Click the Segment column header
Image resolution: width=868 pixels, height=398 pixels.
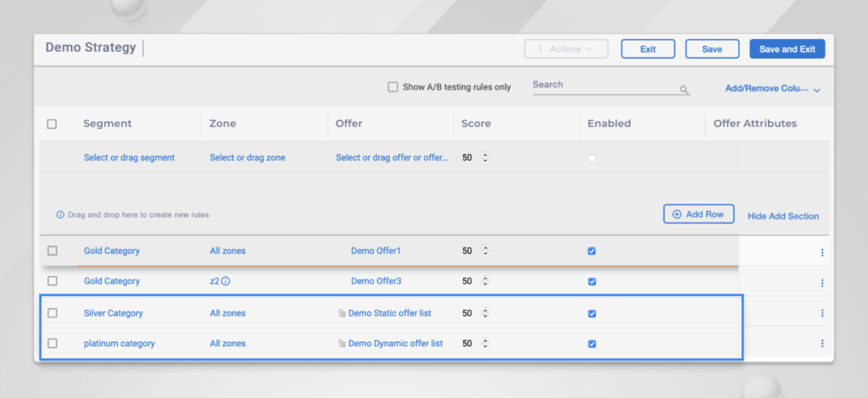[108, 124]
